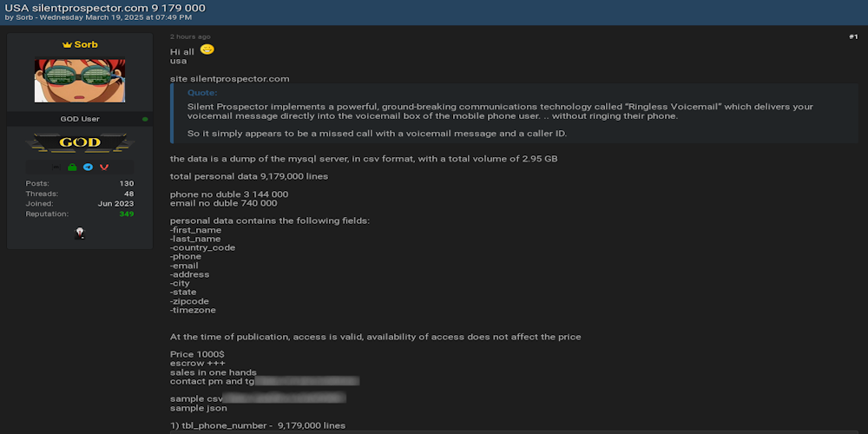Click the Posts count 130
Image resolution: width=868 pixels, height=434 pixels.
pos(126,183)
